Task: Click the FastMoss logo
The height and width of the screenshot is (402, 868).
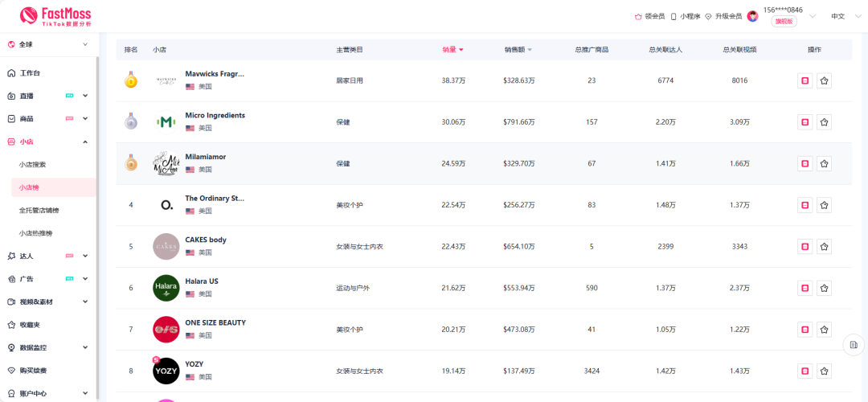Action: pyautogui.click(x=55, y=17)
